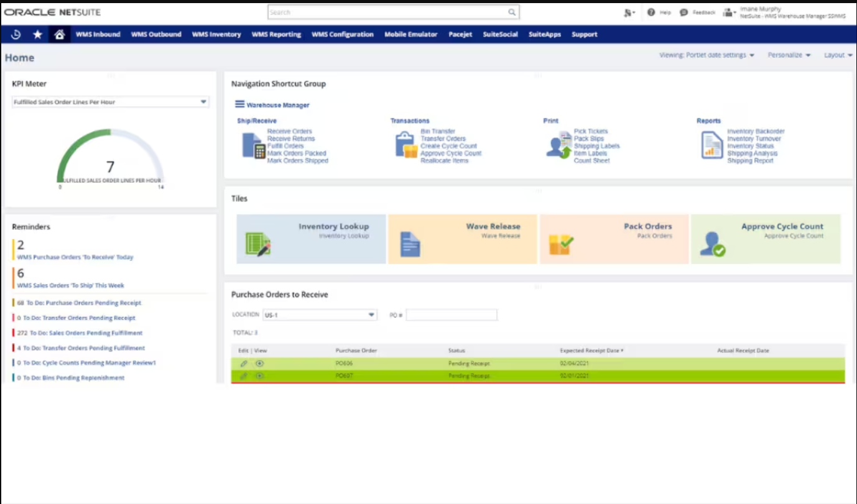Click the Reports chart document icon
The width and height of the screenshot is (857, 504).
click(714, 144)
